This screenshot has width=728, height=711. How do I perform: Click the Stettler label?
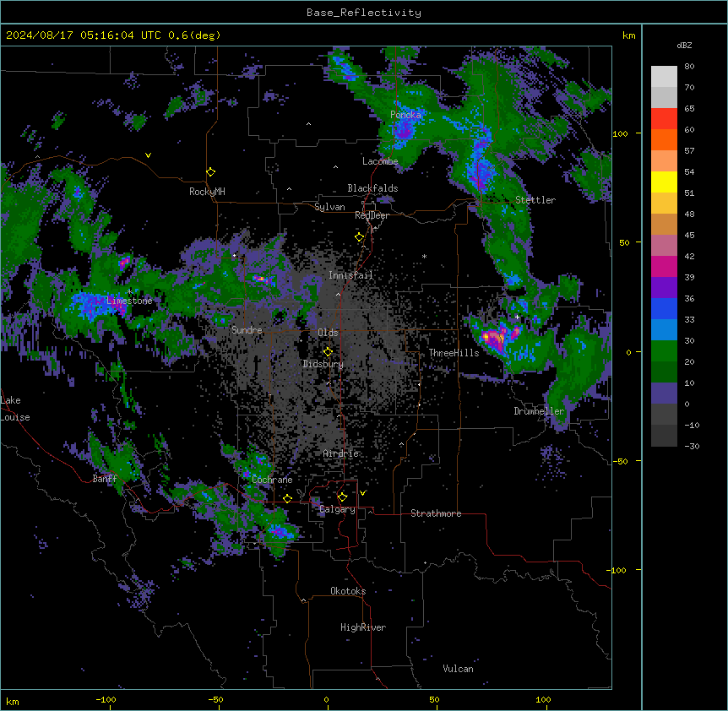point(535,200)
